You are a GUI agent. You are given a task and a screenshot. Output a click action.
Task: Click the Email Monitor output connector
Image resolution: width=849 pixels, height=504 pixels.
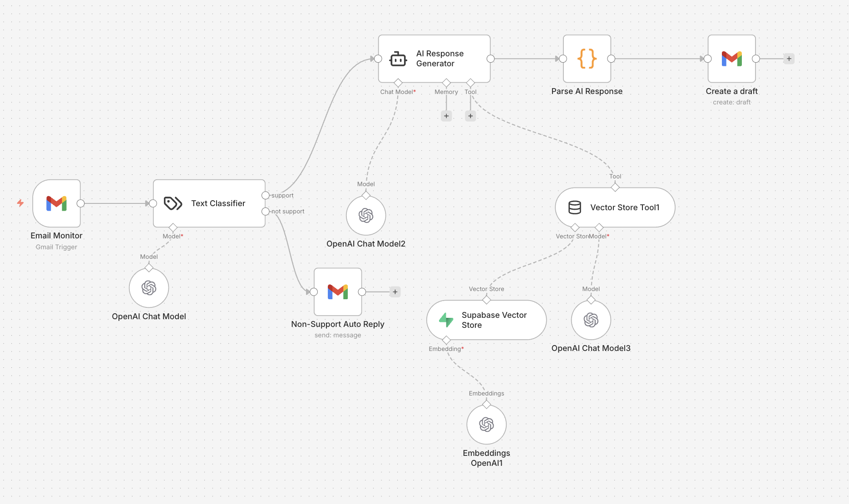pos(81,203)
